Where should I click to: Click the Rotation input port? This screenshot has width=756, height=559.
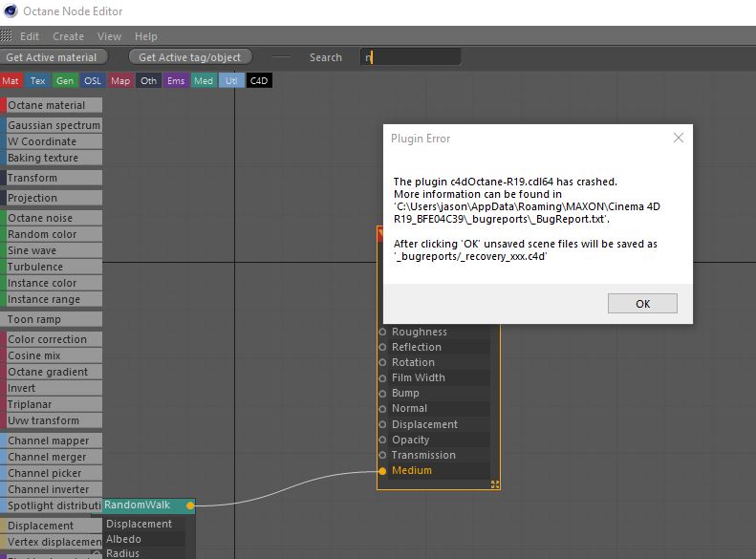pos(382,362)
